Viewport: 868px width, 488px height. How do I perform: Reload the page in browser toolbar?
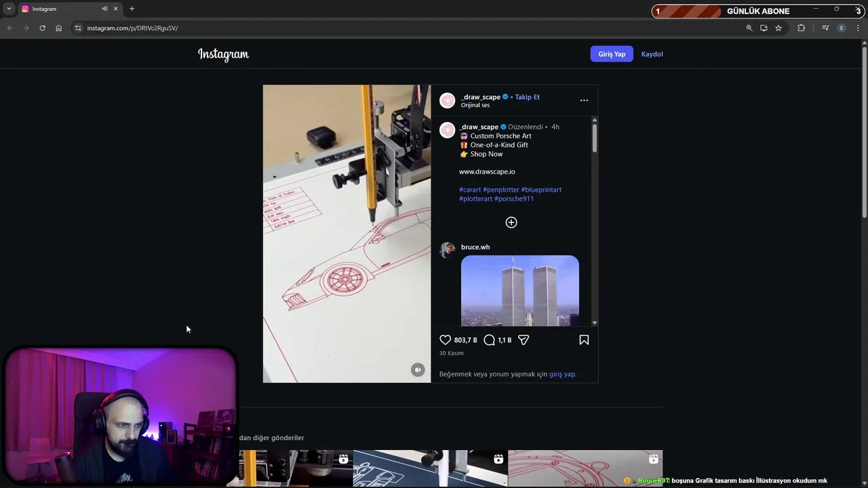42,28
